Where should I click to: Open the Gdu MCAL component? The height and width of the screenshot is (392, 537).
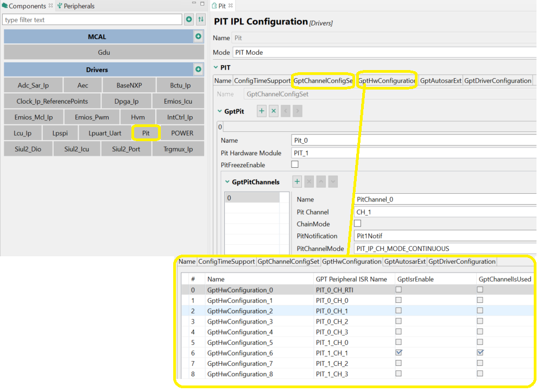pos(104,52)
